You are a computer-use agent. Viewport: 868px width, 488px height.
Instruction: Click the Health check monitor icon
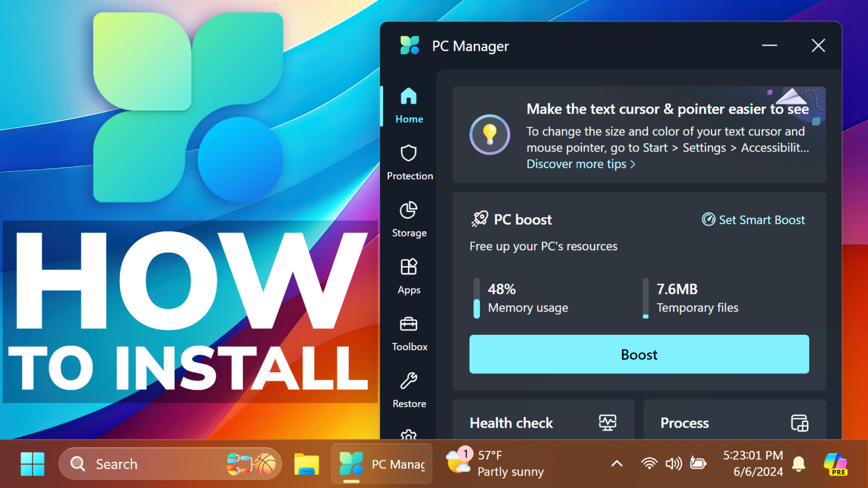point(607,422)
